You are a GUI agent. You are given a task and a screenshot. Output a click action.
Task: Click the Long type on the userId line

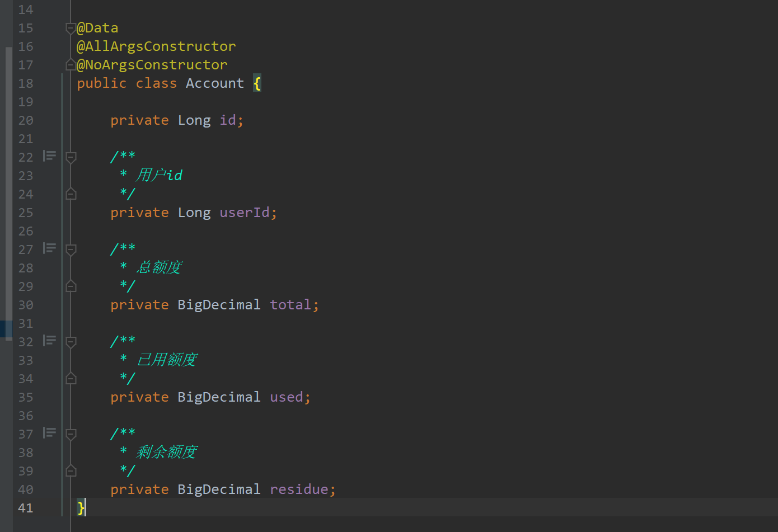[194, 213]
